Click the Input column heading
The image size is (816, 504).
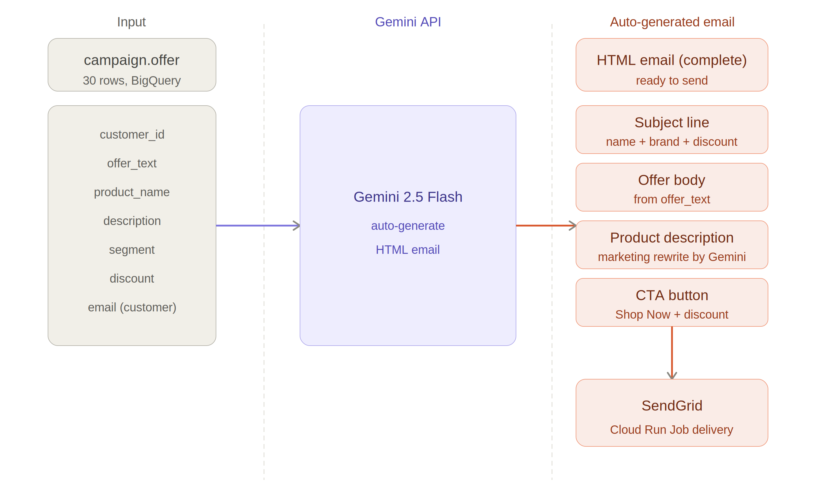(x=131, y=22)
